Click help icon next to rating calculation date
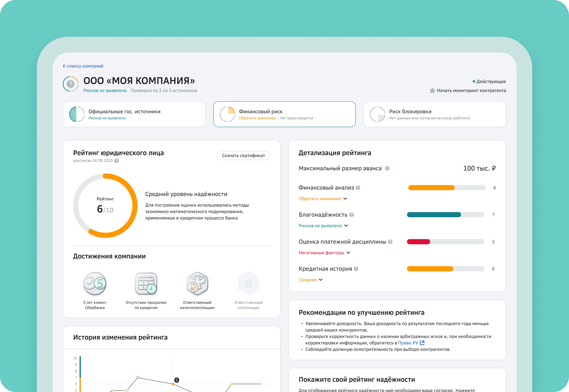The height and width of the screenshot is (392, 569). coord(117,161)
